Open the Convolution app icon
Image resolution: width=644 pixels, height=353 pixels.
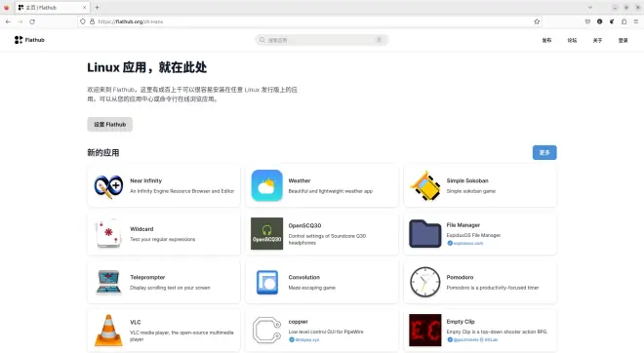coord(267,282)
